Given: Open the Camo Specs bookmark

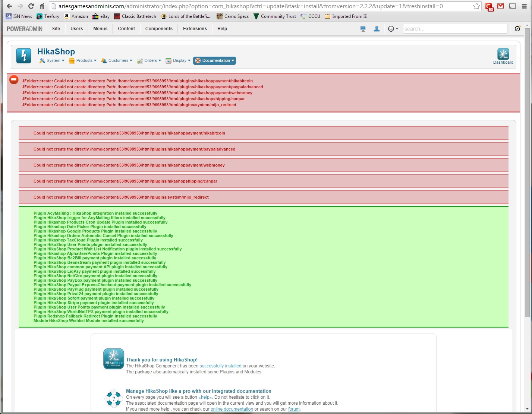Looking at the screenshot, I should (x=233, y=16).
